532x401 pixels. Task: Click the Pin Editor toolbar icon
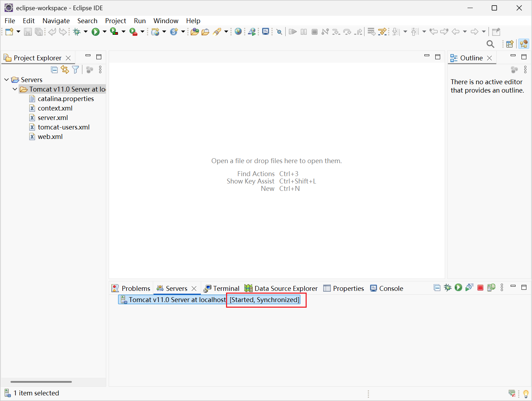[x=496, y=32]
